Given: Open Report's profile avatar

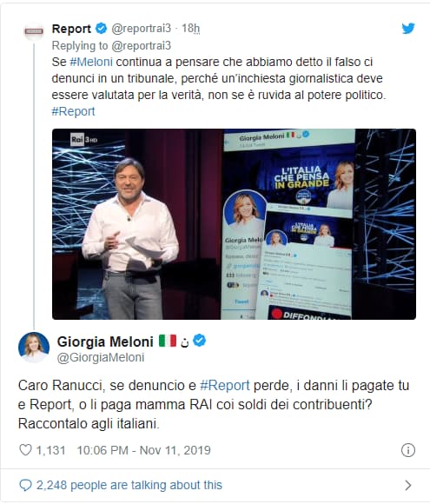Looking at the screenshot, I should coord(34,31).
